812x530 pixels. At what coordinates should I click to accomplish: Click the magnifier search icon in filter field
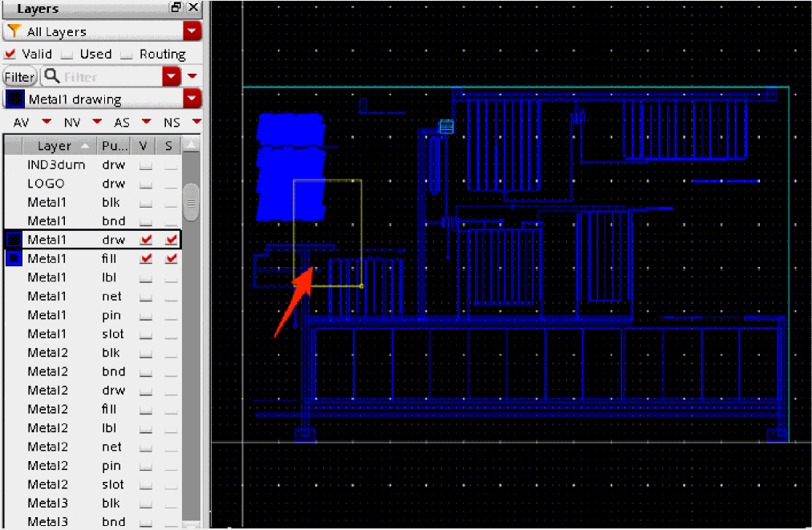tap(51, 76)
